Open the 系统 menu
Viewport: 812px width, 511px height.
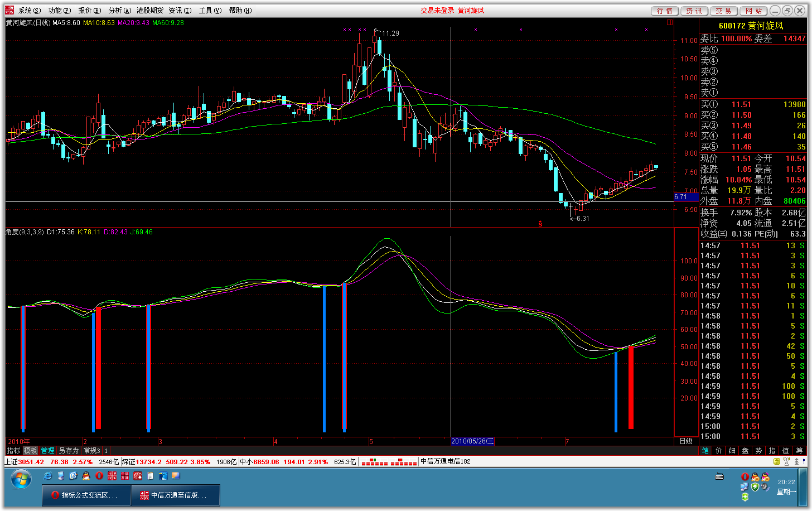29,11
